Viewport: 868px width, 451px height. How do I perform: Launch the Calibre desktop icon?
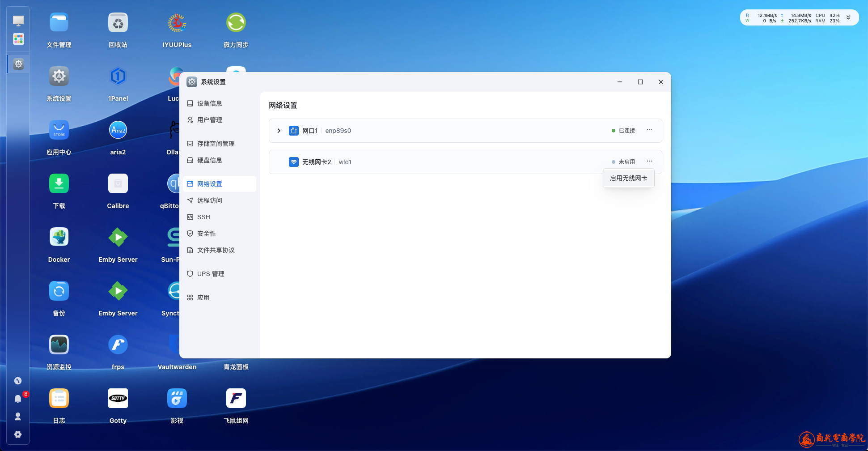pos(118,183)
